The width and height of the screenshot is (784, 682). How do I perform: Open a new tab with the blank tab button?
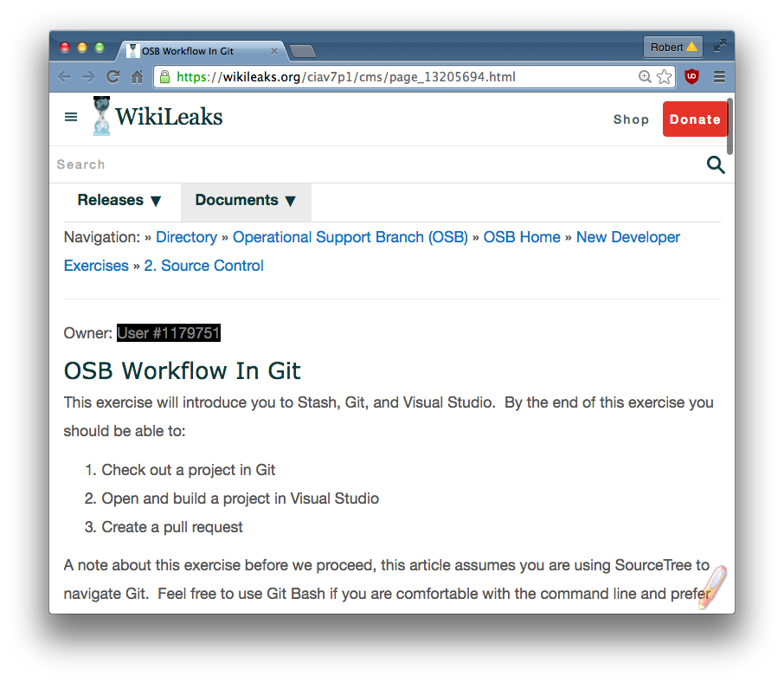pos(303,51)
